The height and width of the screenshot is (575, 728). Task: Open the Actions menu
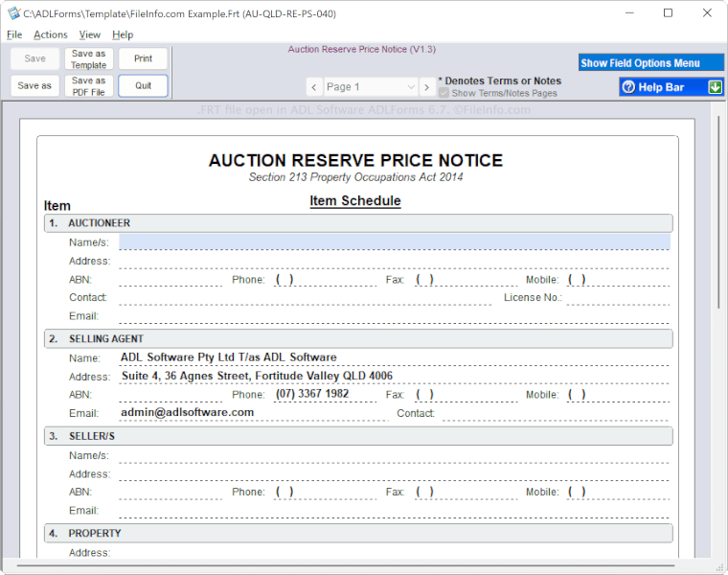[51, 34]
